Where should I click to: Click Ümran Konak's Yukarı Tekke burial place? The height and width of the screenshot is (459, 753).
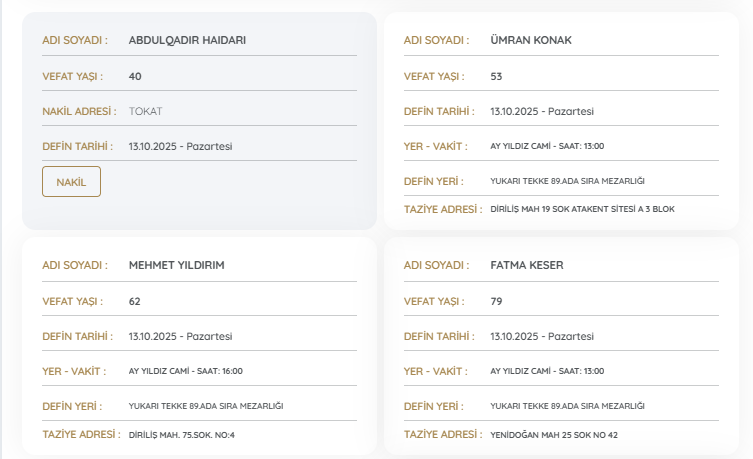[x=567, y=181]
